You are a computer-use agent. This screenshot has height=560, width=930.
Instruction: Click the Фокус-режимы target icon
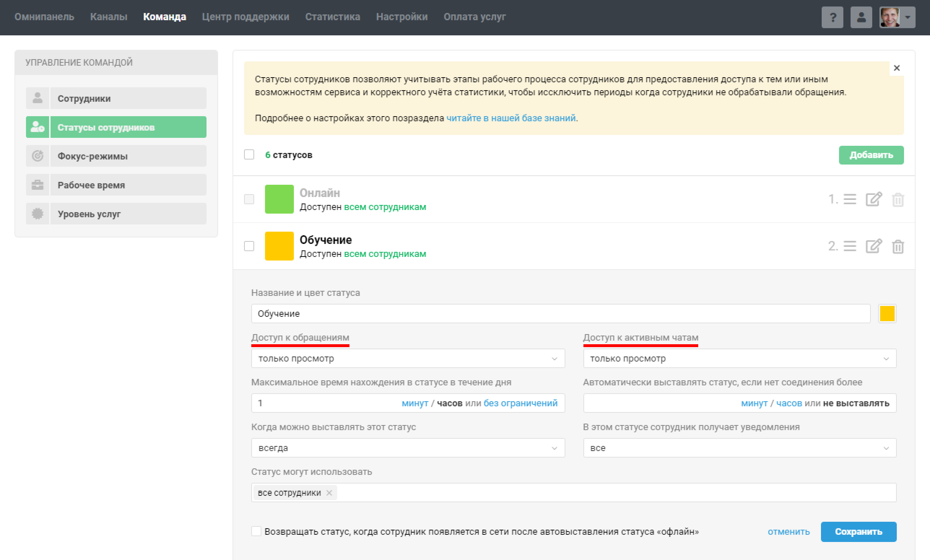point(38,156)
